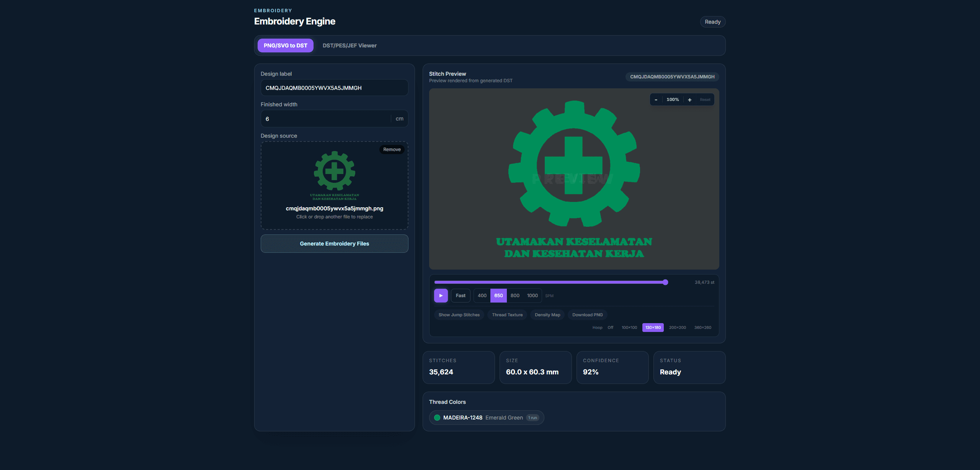The image size is (980, 470).
Task: Remove the uploaded design image
Action: [x=392, y=150]
